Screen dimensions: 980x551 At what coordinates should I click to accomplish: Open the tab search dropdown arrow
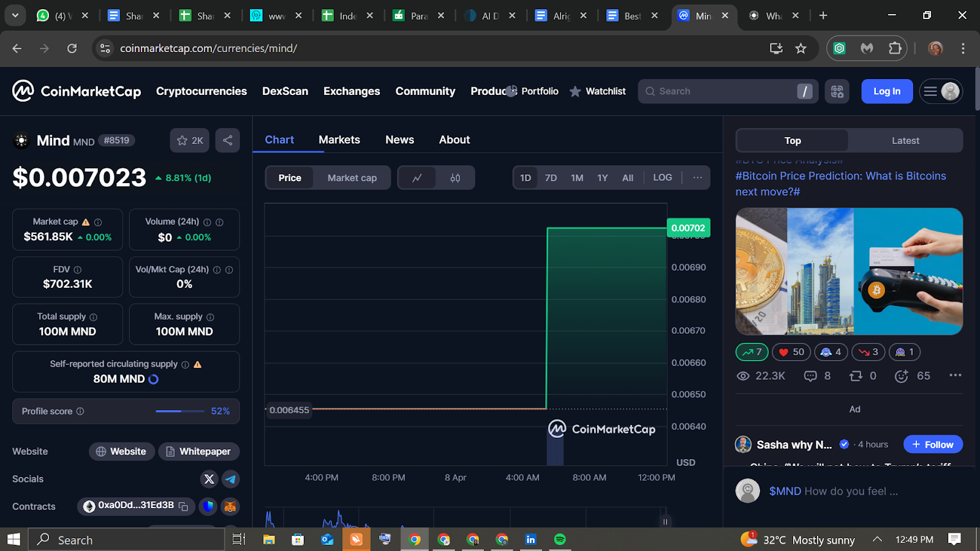15,15
